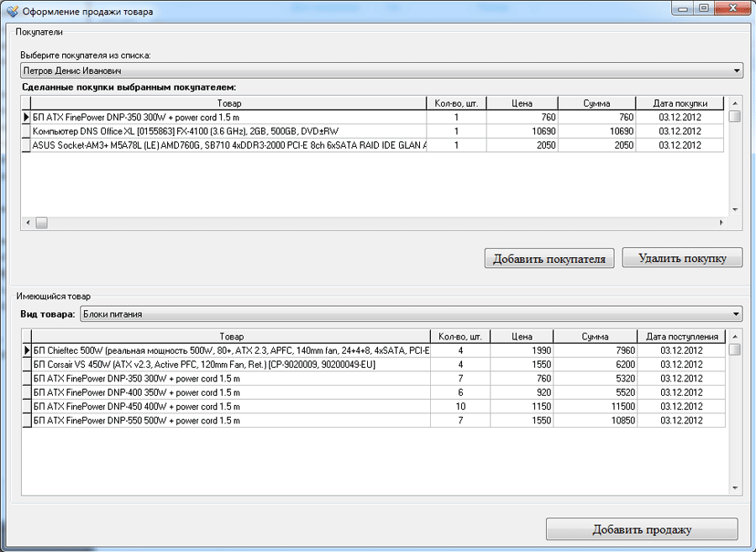Viewport: 756px width, 552px height.
Task: Click row selector of 'Компьютер DNS Office XL'
Action: pos(26,131)
